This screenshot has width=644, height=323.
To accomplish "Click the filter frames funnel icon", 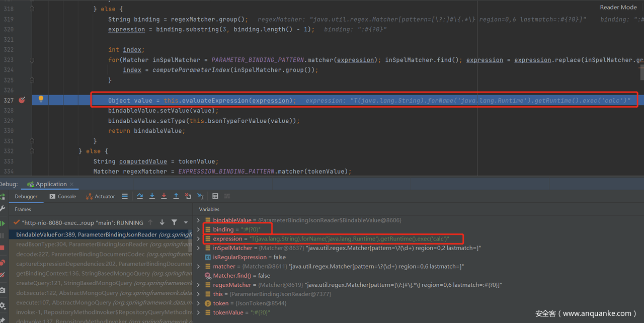I will coord(174,222).
